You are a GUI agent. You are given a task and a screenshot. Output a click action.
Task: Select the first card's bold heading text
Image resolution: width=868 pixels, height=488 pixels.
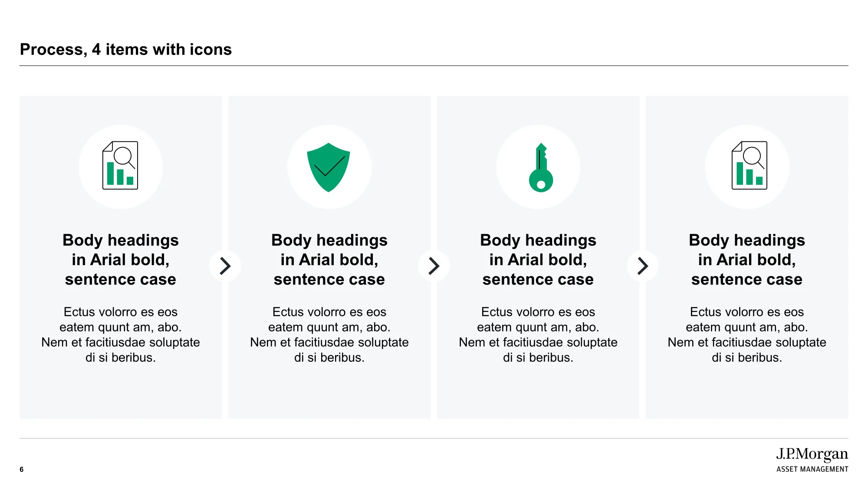pos(121,259)
